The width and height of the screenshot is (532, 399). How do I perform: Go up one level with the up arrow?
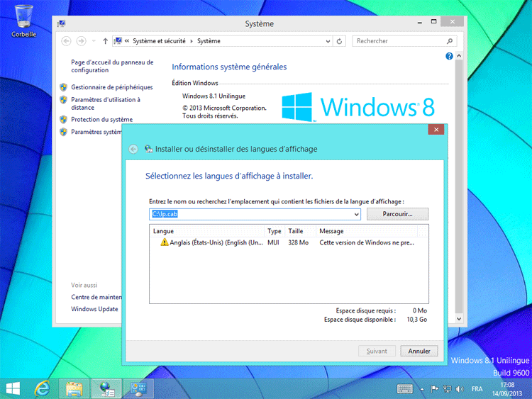coord(105,41)
